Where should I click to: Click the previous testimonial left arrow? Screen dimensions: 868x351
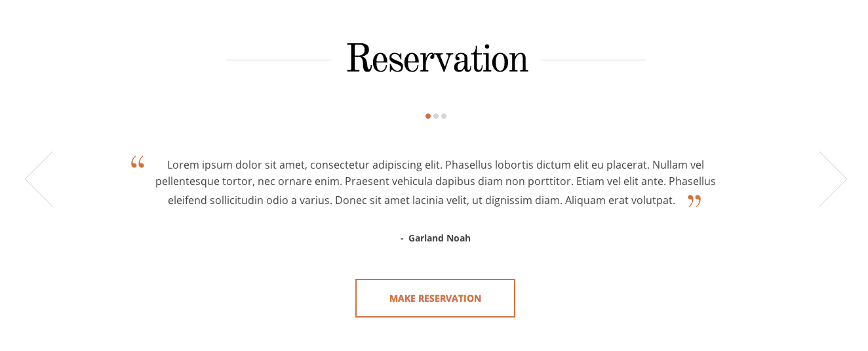click(x=39, y=179)
